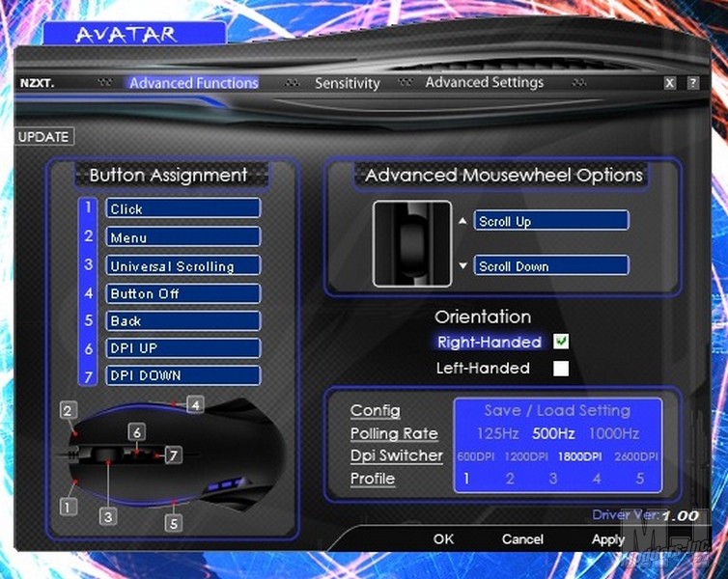728x579 pixels.
Task: Click mouse diagram label 5
Action: click(174, 524)
